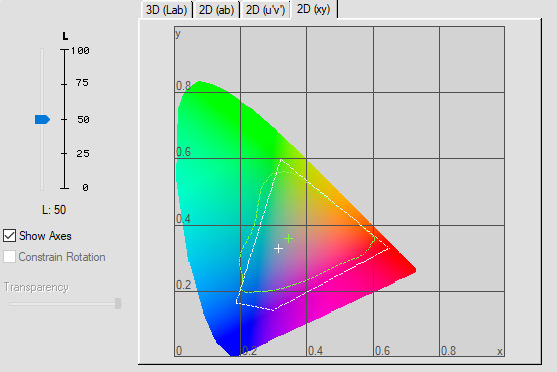Click the Transparency slider track
Image resolution: width=557 pixels, height=372 pixels.
pyautogui.click(x=65, y=304)
